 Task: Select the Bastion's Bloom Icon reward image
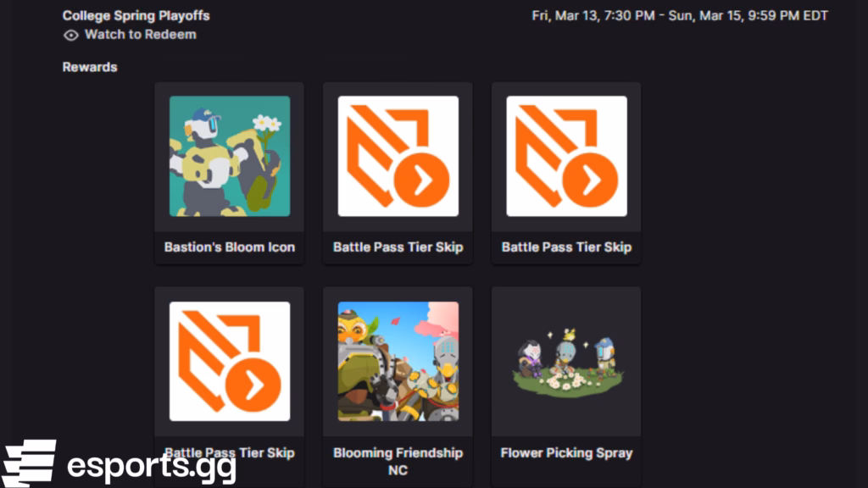tap(228, 158)
